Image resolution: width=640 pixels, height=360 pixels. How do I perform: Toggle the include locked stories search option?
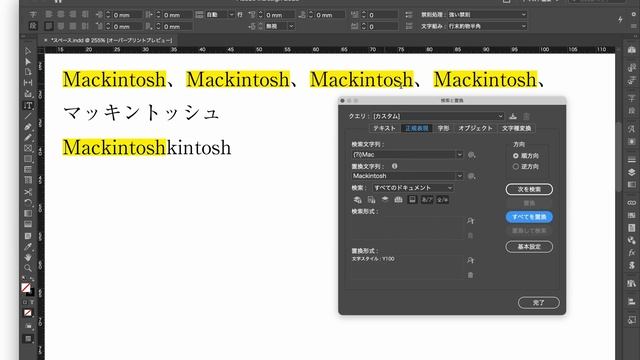click(371, 200)
